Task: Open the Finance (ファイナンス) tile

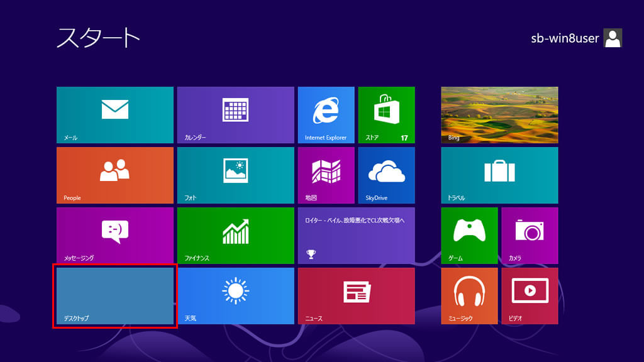Action: click(x=235, y=235)
